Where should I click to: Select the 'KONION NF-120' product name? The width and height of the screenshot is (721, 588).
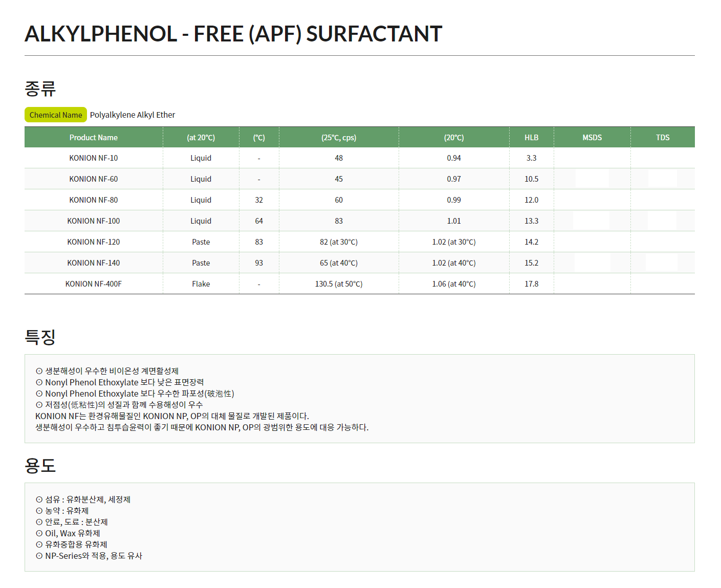pos(94,242)
